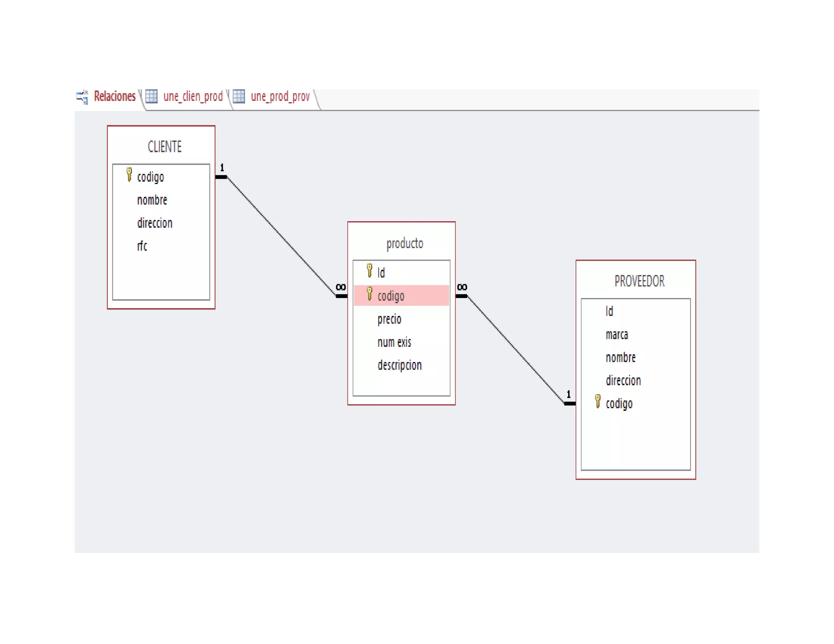Click key icon beside PROVEEDOR codigo
This screenshot has width=834, height=644.
point(597,401)
